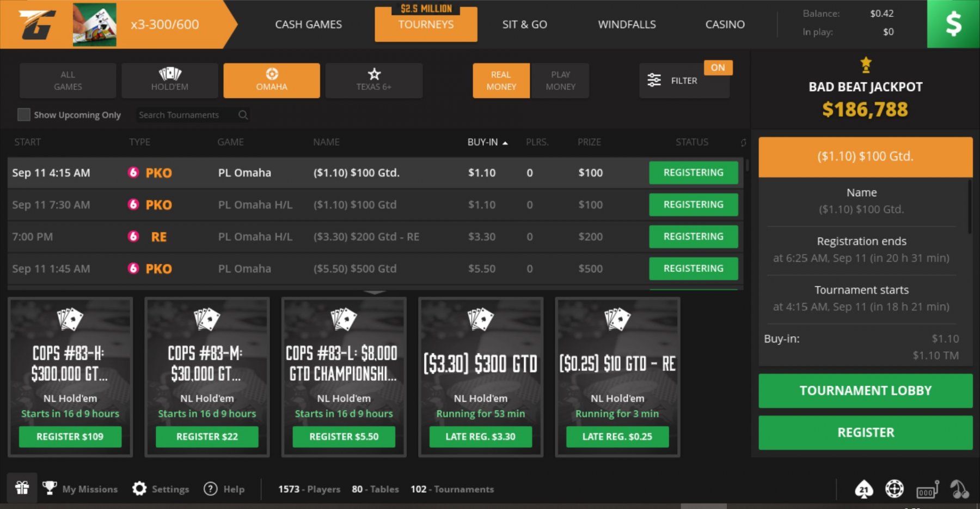This screenshot has width=980, height=509.
Task: Refresh the tournament list
Action: click(743, 143)
